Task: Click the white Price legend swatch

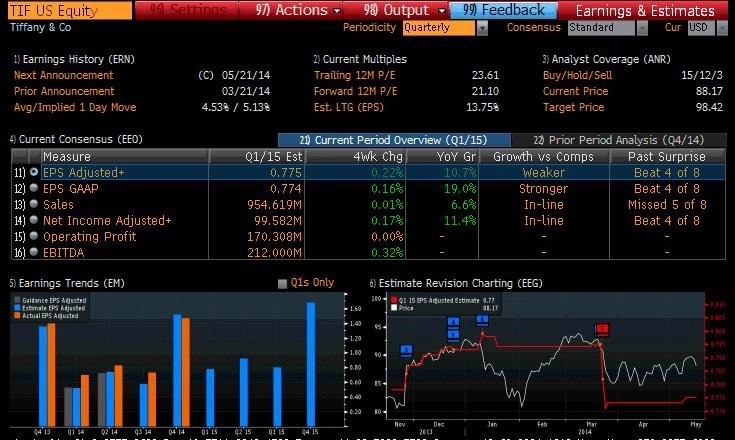Action: click(x=394, y=308)
